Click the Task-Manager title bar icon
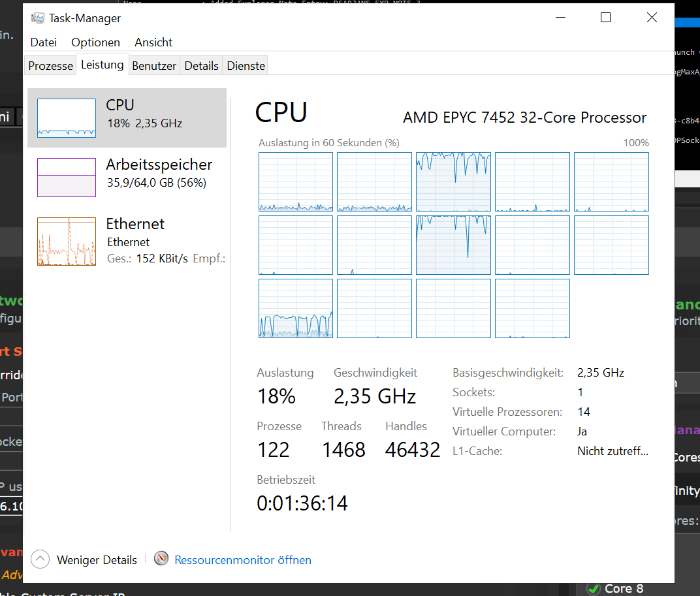This screenshot has width=700, height=596. click(x=38, y=18)
